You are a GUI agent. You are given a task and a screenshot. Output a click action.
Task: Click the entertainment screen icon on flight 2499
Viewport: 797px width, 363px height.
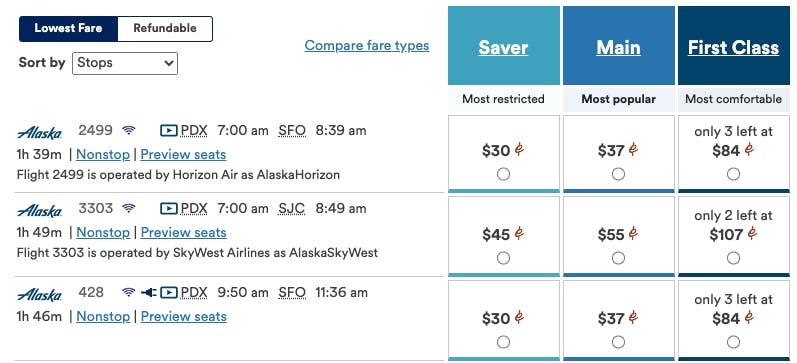(x=169, y=131)
